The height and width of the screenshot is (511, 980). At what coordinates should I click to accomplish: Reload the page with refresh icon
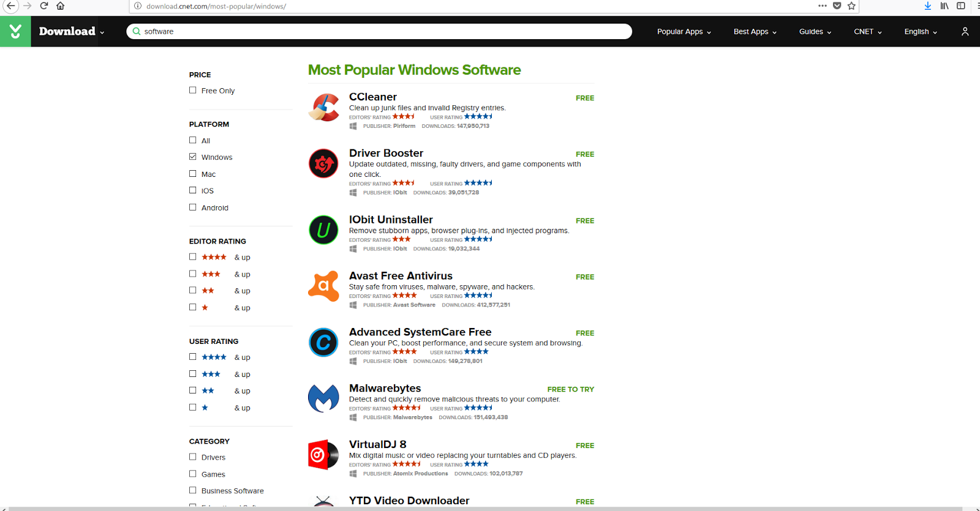pyautogui.click(x=44, y=6)
